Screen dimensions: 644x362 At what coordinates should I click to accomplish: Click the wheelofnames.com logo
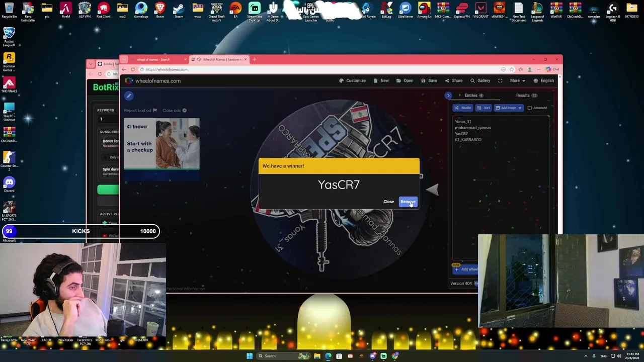(x=153, y=80)
